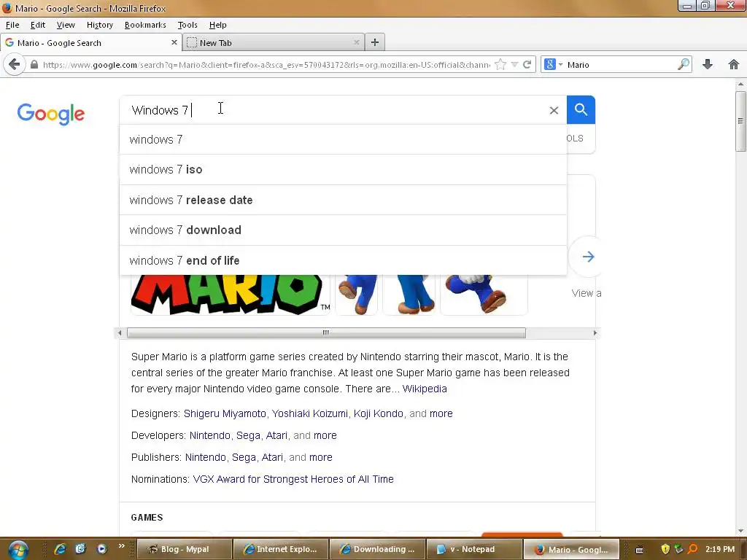Click the magnifier in the Firefox search box
Image resolution: width=747 pixels, height=560 pixels.
point(684,64)
